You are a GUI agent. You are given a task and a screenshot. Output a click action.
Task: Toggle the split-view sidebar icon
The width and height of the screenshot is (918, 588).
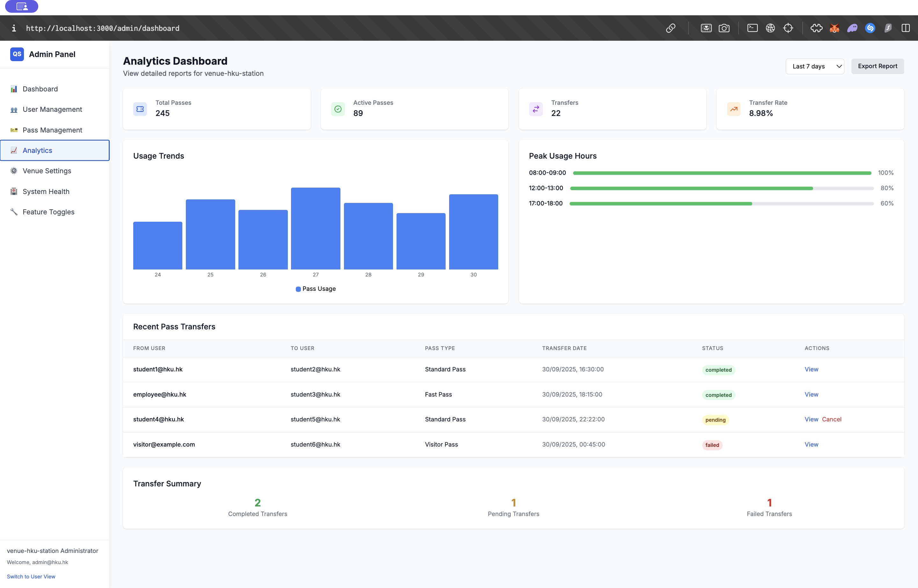(x=905, y=28)
